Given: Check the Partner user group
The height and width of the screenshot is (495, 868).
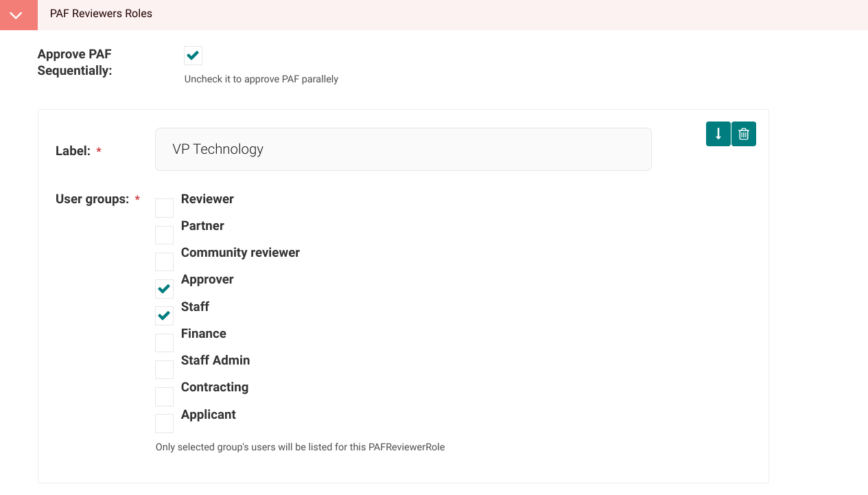Looking at the screenshot, I should click(x=164, y=234).
